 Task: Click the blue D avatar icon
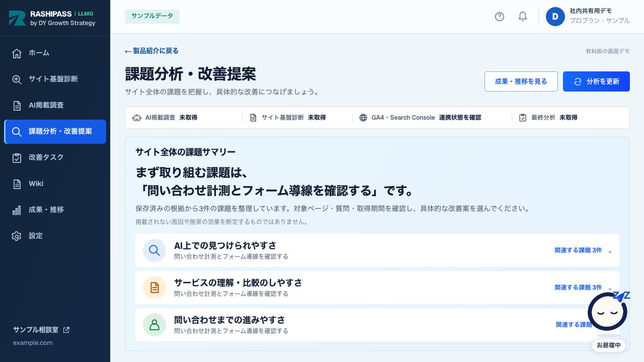click(555, 17)
